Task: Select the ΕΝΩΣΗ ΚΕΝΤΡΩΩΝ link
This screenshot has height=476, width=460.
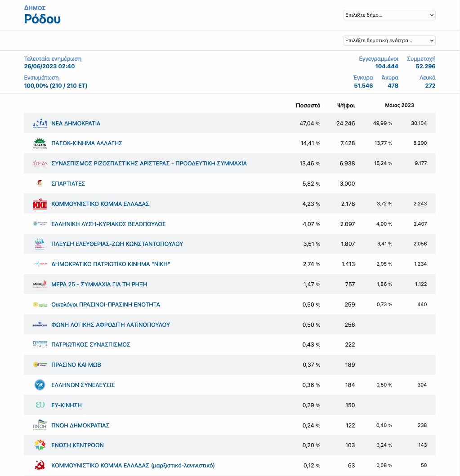Action: pyautogui.click(x=77, y=445)
